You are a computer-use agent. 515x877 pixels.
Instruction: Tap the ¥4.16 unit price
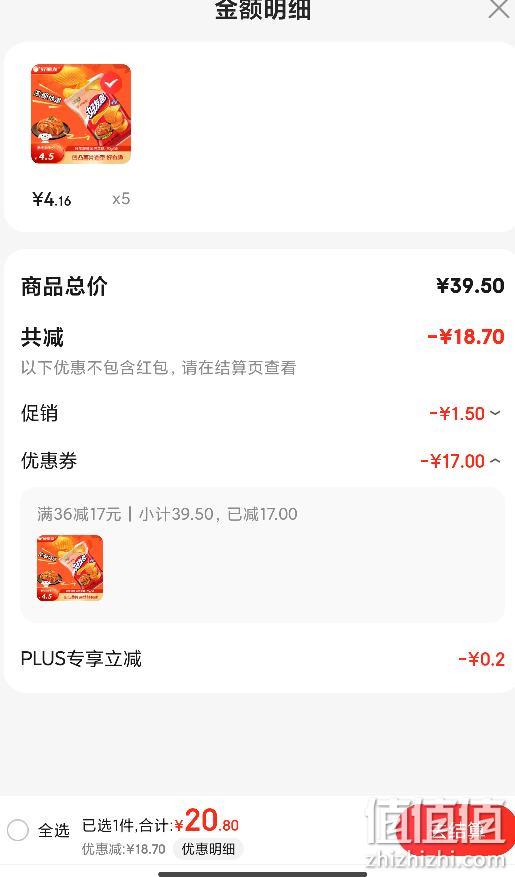[52, 199]
